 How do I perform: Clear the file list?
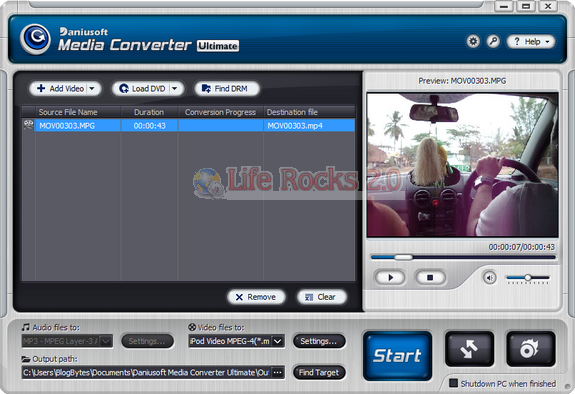pos(321,297)
